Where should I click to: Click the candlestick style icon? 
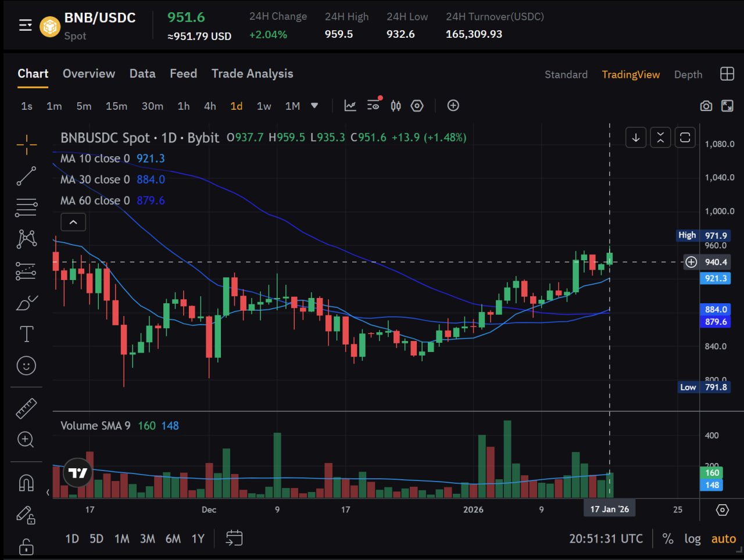coord(396,106)
